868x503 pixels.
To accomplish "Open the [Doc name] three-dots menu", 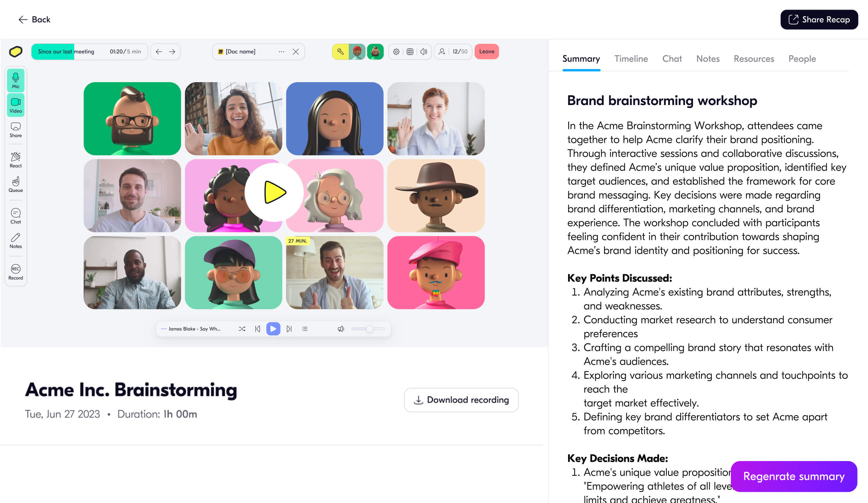I will [x=281, y=52].
